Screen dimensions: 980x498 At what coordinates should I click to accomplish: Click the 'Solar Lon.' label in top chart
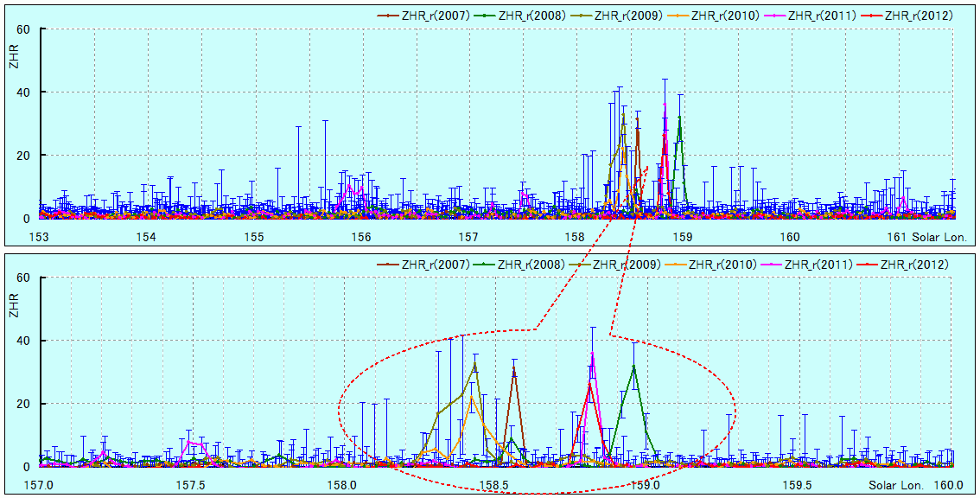939,237
